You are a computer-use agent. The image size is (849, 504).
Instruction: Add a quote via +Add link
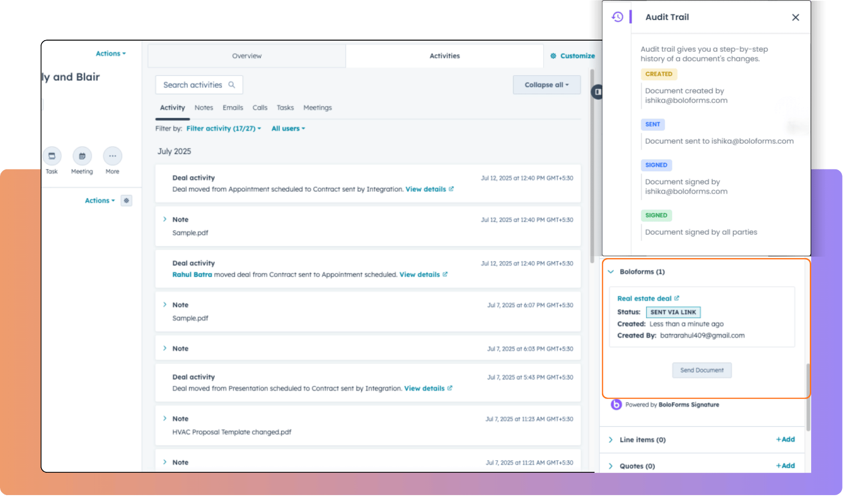(x=785, y=465)
